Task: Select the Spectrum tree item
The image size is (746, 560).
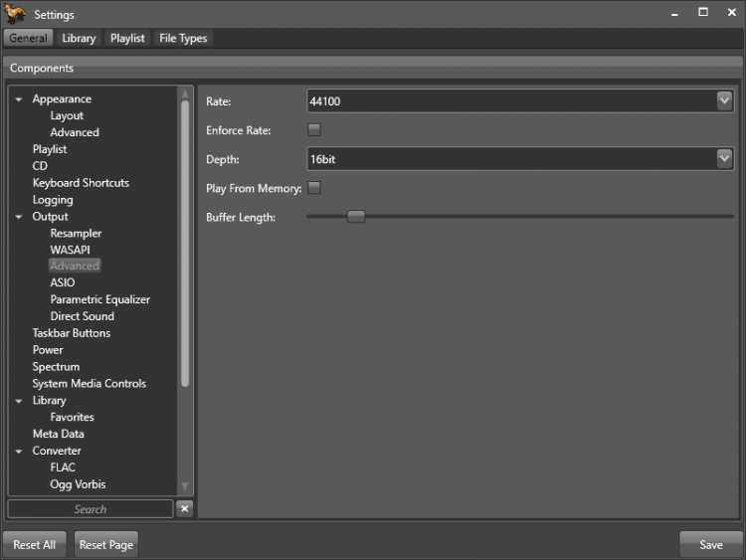Action: click(x=56, y=367)
